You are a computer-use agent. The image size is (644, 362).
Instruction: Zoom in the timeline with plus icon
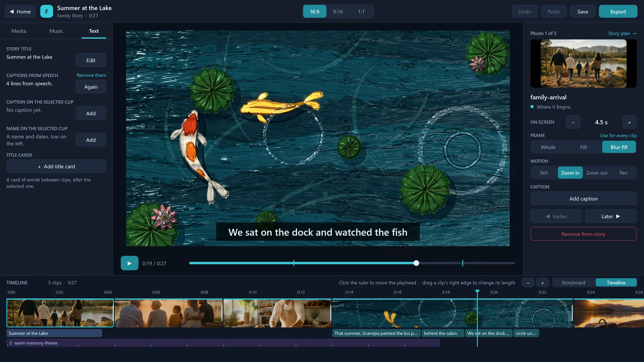(x=542, y=283)
